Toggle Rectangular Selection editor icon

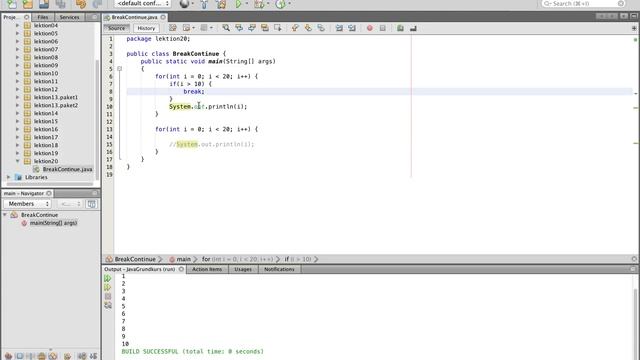pyautogui.click(x=278, y=28)
